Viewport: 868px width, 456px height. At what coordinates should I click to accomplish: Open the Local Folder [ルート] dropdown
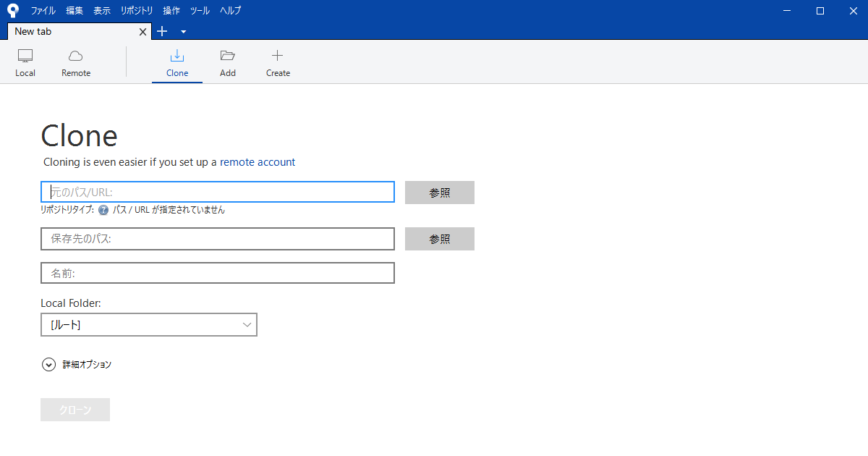point(247,324)
